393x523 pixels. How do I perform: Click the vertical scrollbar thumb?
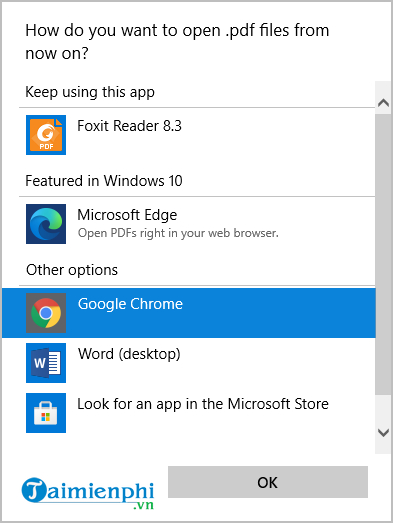click(383, 254)
